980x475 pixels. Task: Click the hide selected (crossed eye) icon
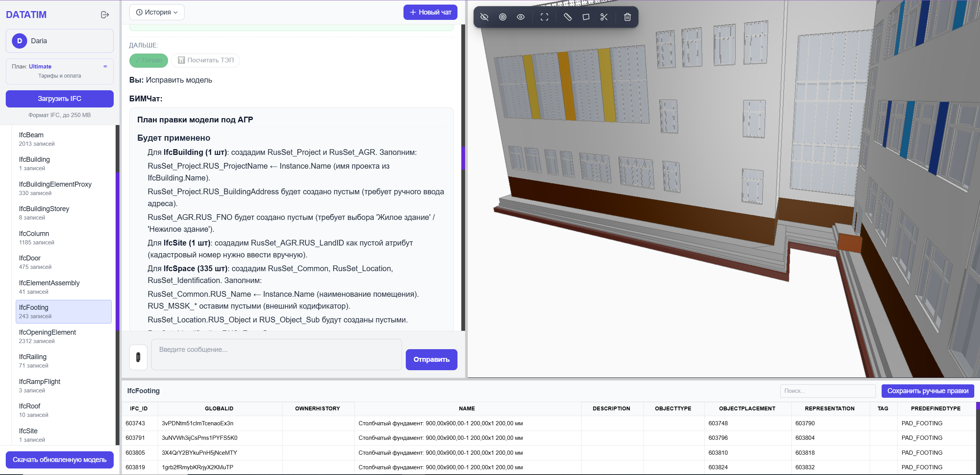click(x=484, y=17)
